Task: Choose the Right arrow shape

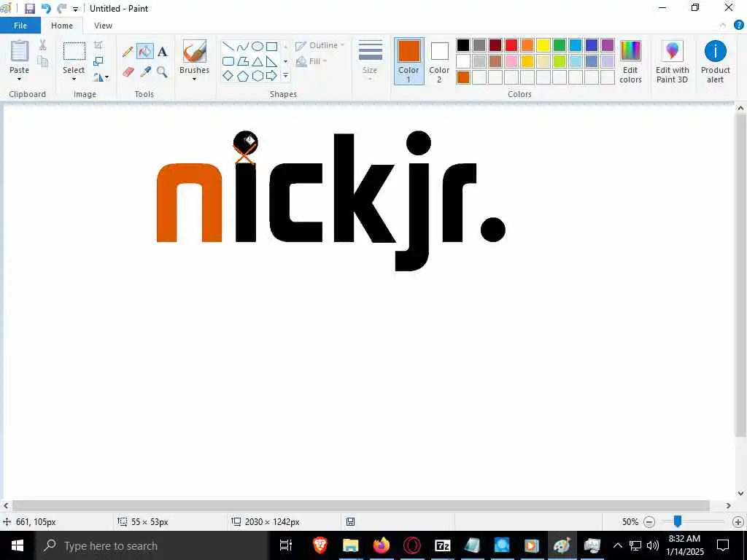Action: click(x=271, y=76)
